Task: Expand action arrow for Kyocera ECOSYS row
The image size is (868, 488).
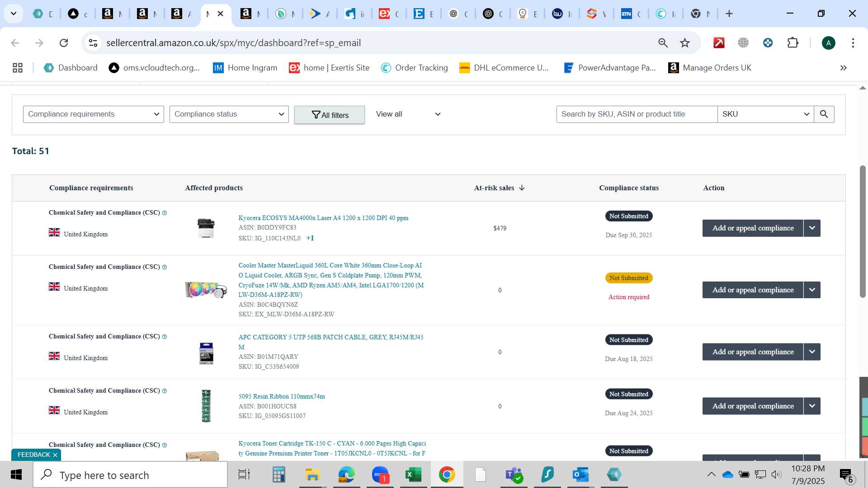Action: 812,228
